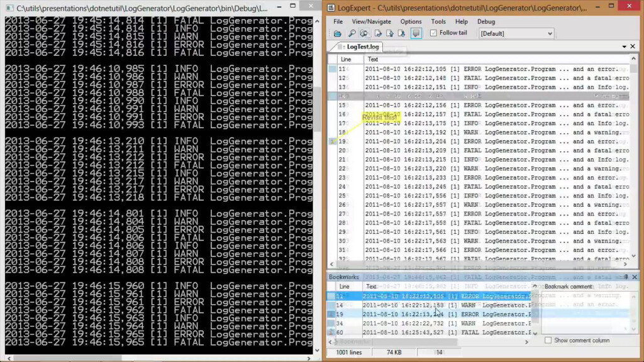Click the Text column header in log view
Image resolution: width=644 pixels, height=362 pixels.
[x=496, y=60]
